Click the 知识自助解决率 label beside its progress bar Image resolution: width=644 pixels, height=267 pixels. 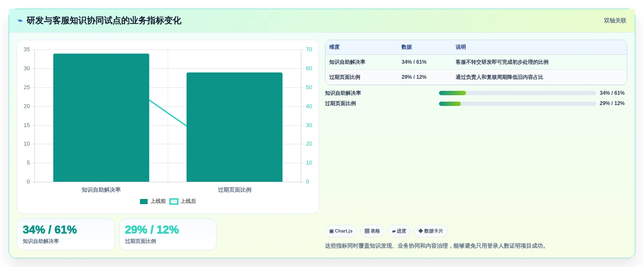[343, 93]
